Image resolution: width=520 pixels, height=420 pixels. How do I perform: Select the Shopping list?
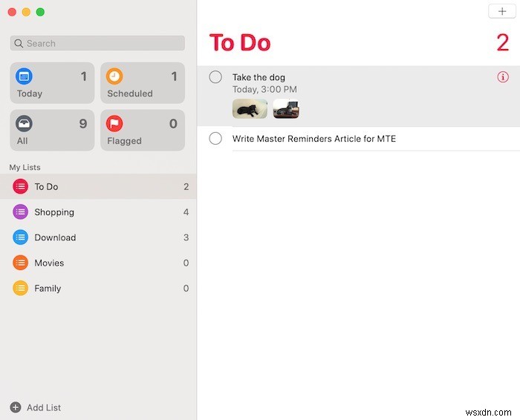[98, 212]
